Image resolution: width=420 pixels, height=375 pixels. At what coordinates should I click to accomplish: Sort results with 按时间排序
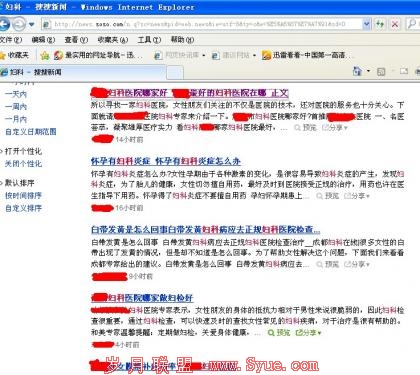(x=23, y=196)
